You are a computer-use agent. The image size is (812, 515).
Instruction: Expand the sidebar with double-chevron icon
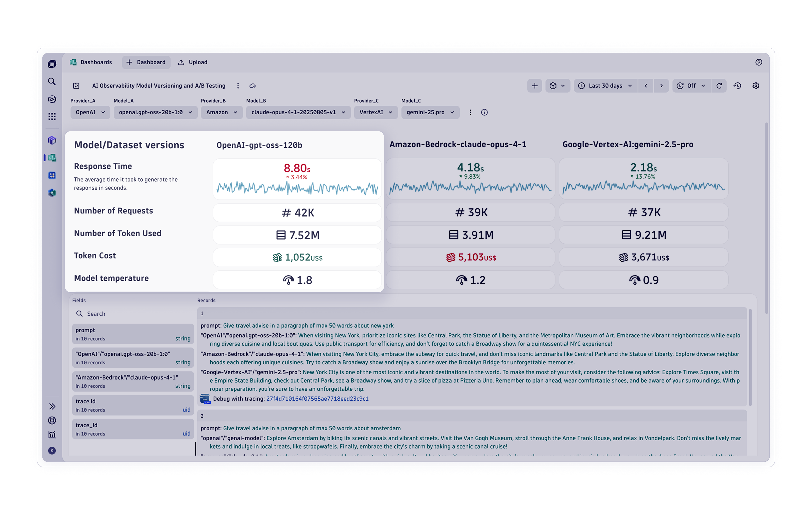(x=52, y=406)
